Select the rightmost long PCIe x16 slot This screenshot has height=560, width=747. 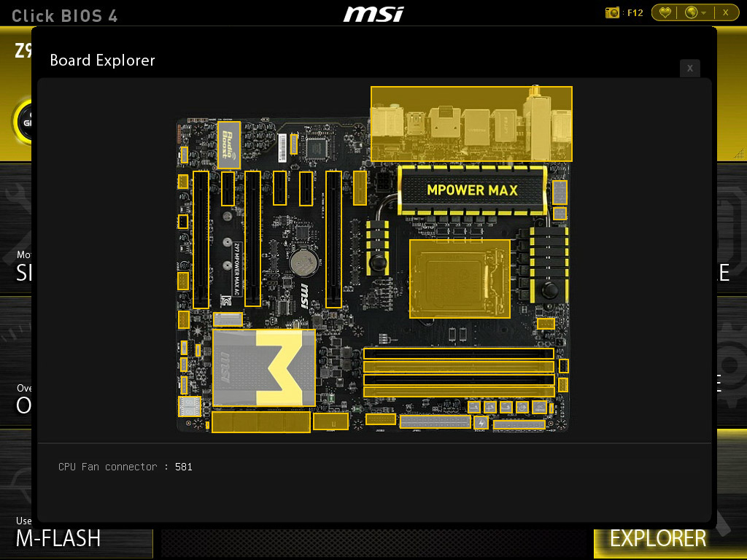333,239
